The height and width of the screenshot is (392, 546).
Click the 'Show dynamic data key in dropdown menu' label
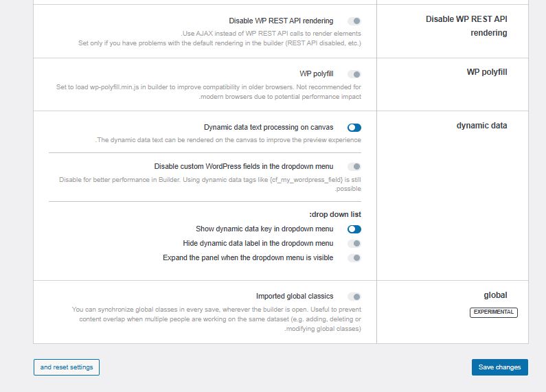[264, 229]
